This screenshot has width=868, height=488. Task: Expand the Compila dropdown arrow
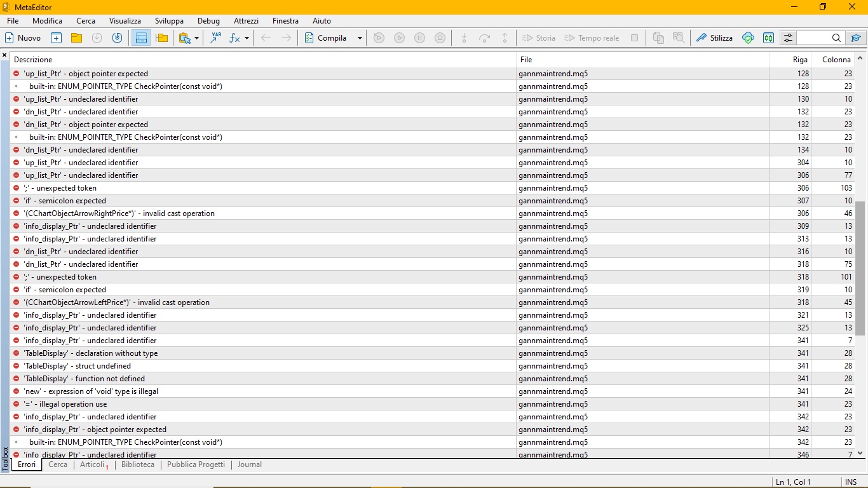(x=360, y=38)
